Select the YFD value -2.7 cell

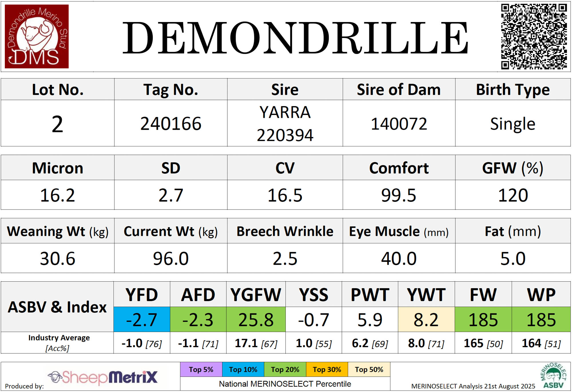coord(142,319)
